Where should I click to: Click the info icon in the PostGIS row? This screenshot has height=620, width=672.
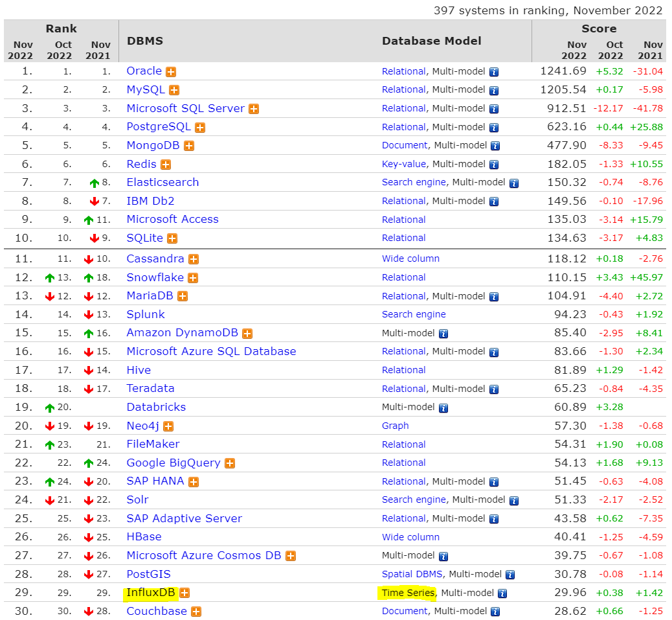[x=510, y=575]
